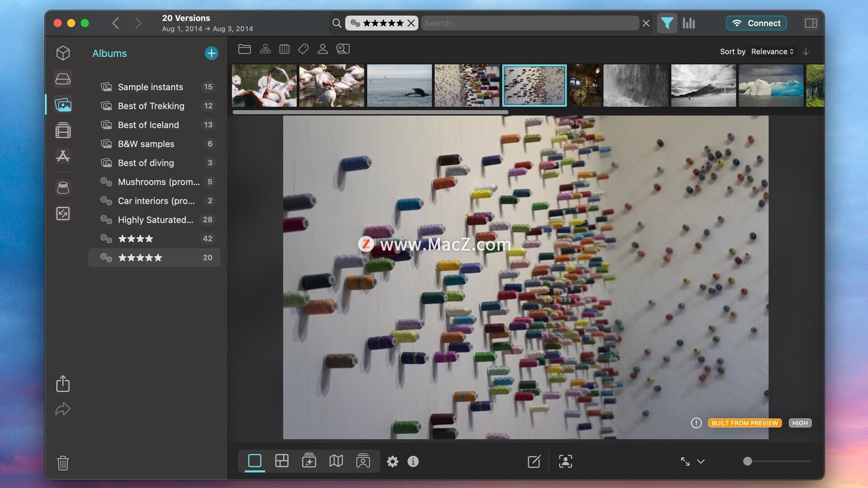Screen dimensions: 868x488
Task: Click the face detection icon in bottom toolbar
Action: (x=565, y=461)
